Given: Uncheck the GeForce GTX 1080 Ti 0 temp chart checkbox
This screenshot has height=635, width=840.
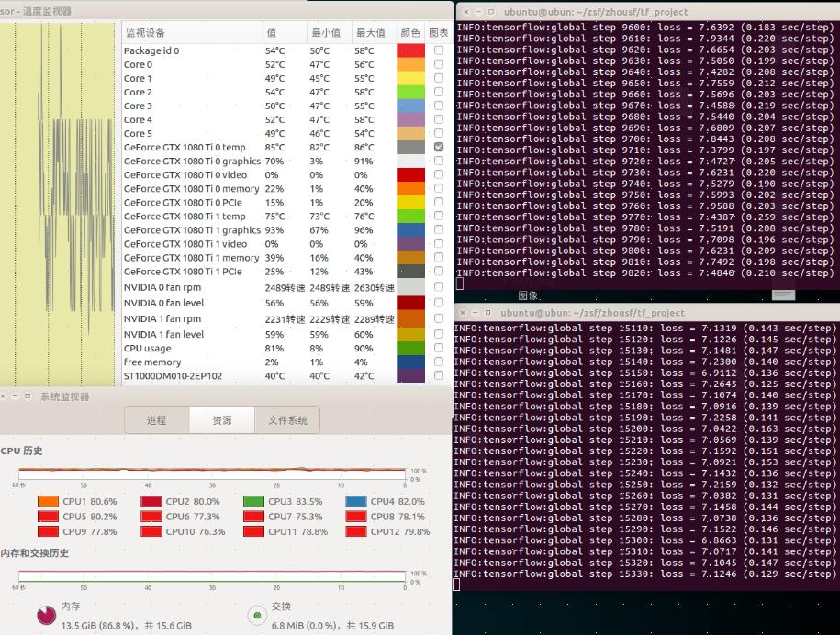Looking at the screenshot, I should point(438,147).
